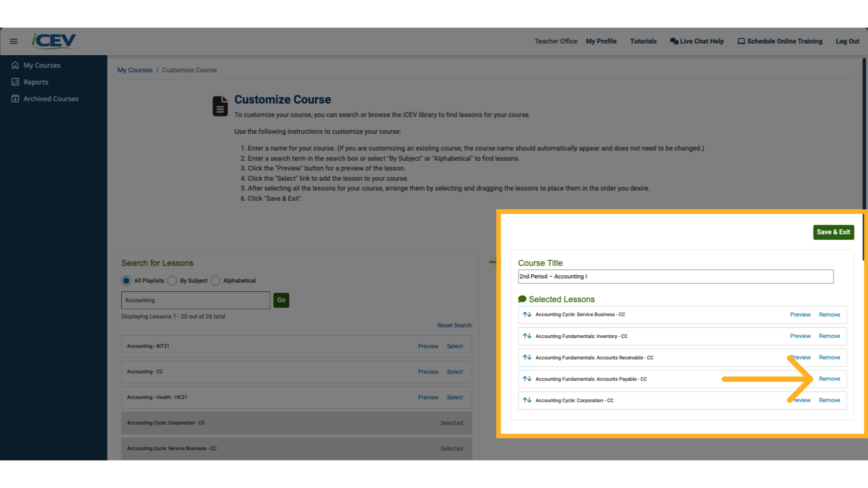
Task: Click My Courses breadcrumb link
Action: pos(135,70)
